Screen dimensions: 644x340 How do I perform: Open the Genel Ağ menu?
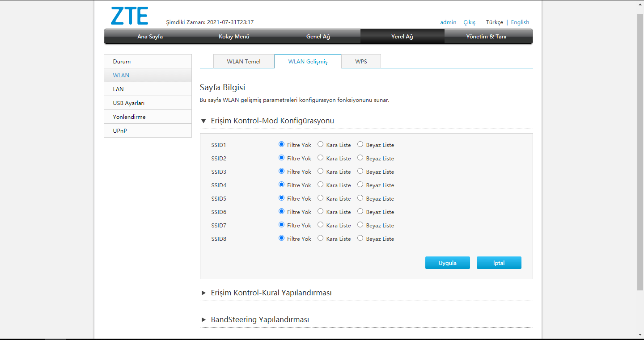318,37
